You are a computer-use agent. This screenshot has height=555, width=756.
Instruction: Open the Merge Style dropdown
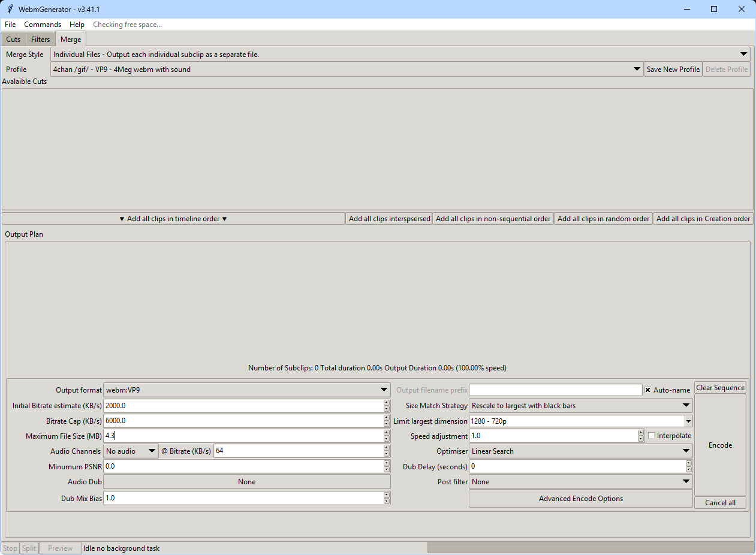(400, 55)
